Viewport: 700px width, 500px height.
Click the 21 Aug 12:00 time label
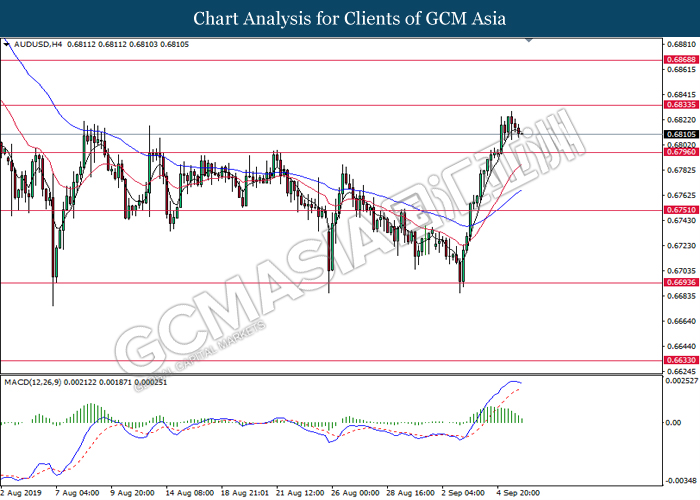click(x=300, y=493)
